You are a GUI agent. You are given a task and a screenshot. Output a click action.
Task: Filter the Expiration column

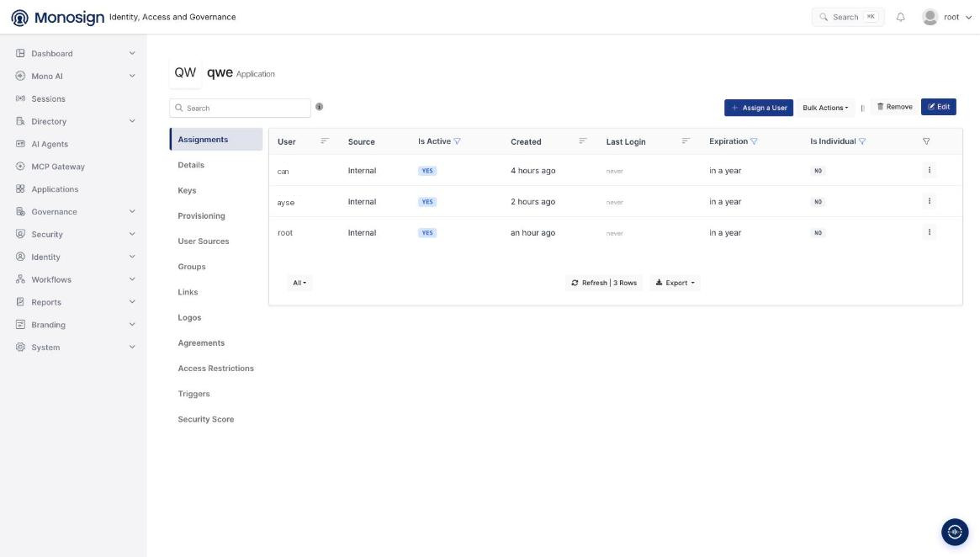click(x=754, y=141)
